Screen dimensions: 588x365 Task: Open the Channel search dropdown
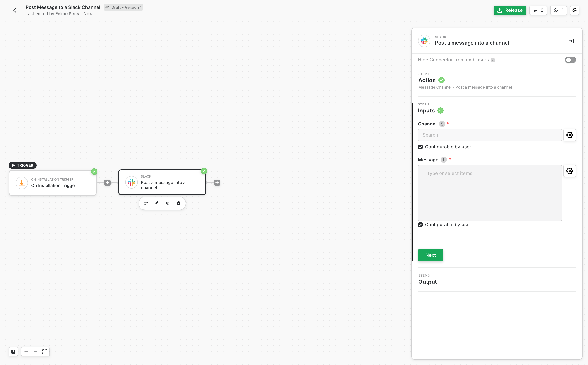click(490, 135)
